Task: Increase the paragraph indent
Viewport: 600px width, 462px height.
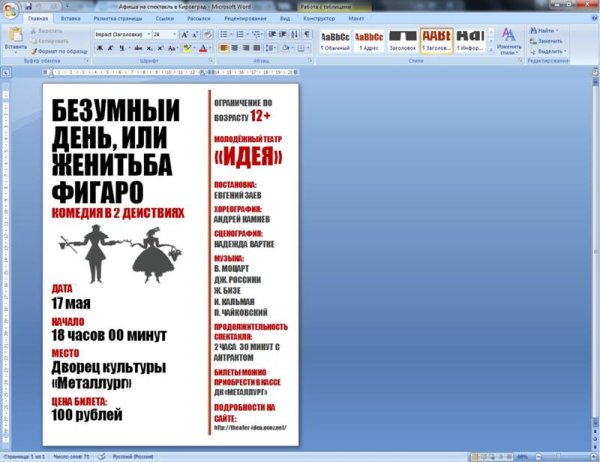Action: [x=283, y=34]
